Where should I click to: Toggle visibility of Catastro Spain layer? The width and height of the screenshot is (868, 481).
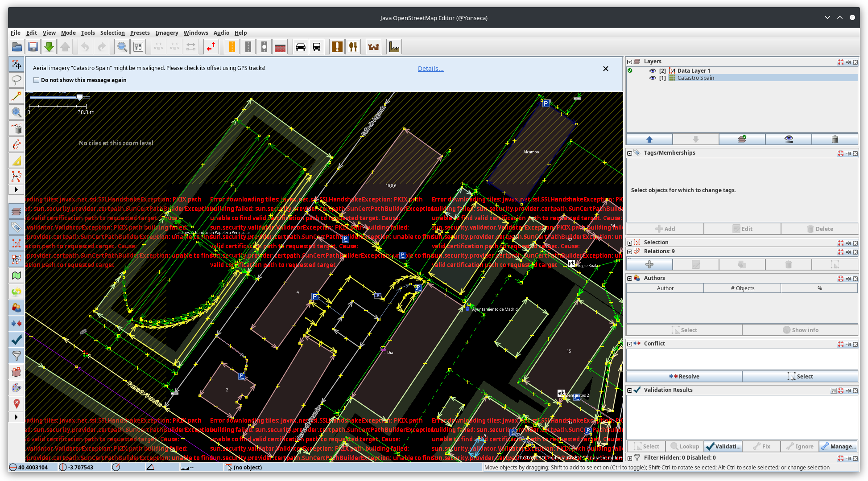tap(653, 78)
